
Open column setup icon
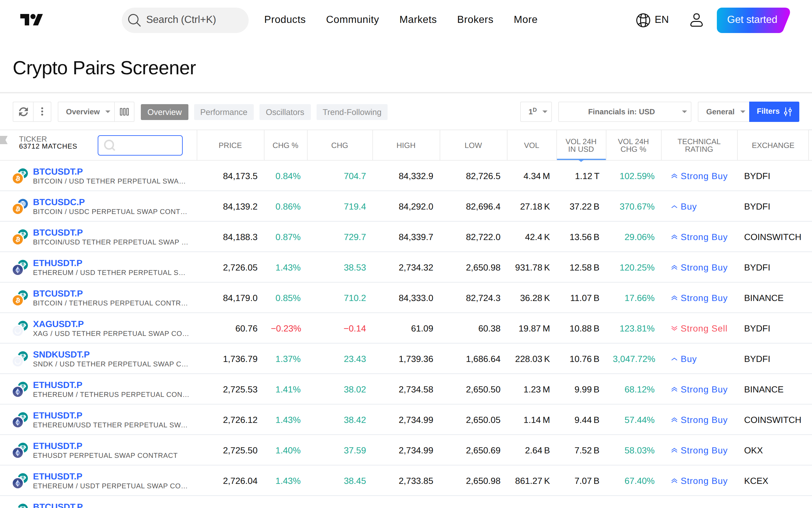point(124,111)
